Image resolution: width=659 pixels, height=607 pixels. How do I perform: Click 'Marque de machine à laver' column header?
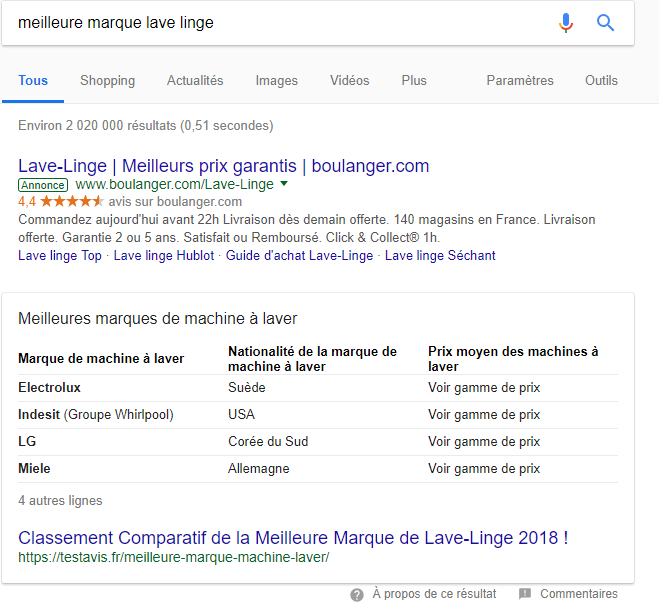(x=101, y=359)
